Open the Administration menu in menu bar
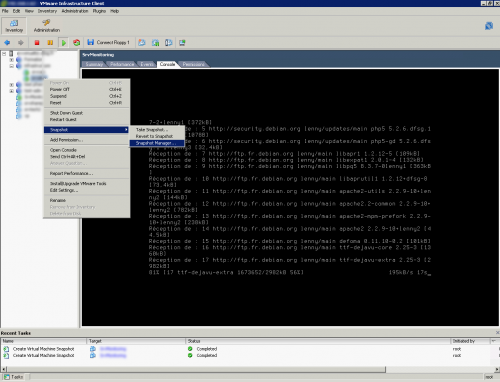Image resolution: width=500 pixels, height=382 pixels. click(x=75, y=11)
